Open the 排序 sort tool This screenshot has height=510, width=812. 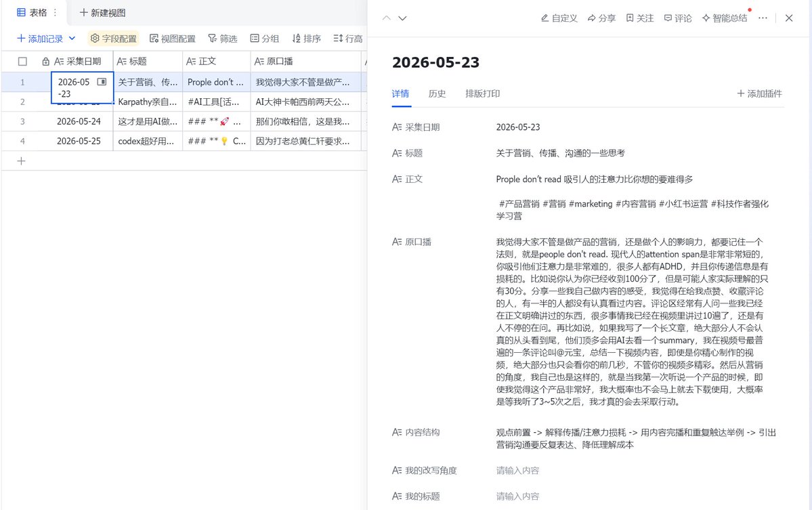307,39
